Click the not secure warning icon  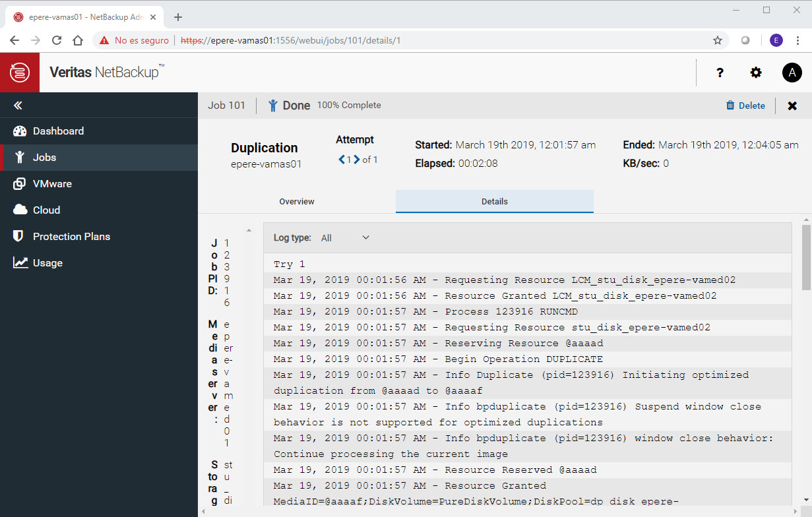click(104, 40)
